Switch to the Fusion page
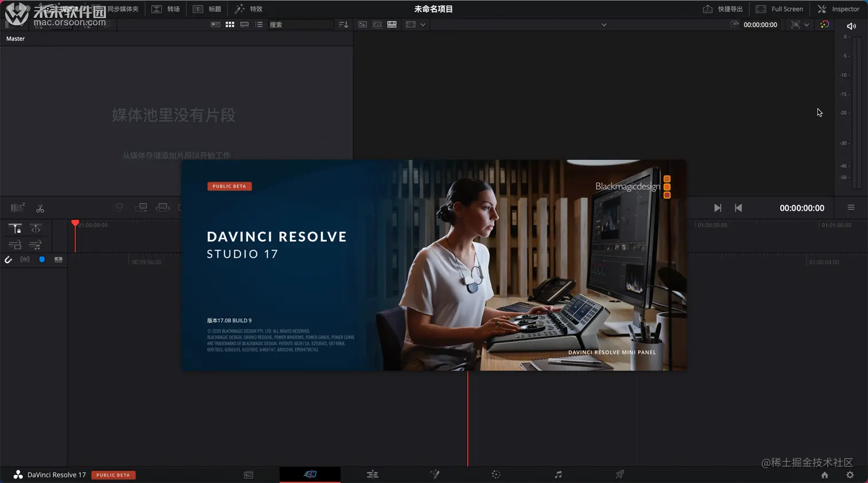The image size is (868, 483). tap(435, 474)
